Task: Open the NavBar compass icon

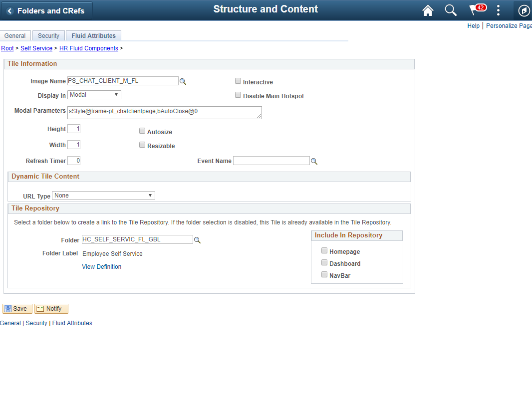Action: 524,10
